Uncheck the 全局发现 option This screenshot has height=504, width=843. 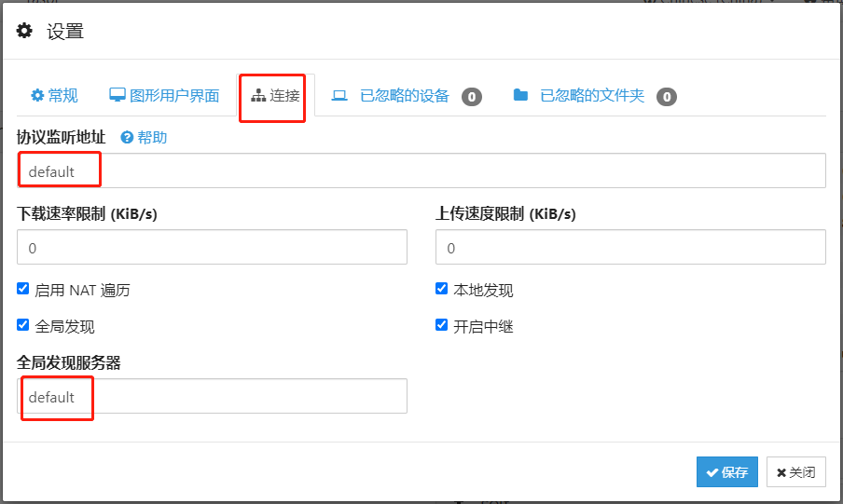tap(23, 325)
